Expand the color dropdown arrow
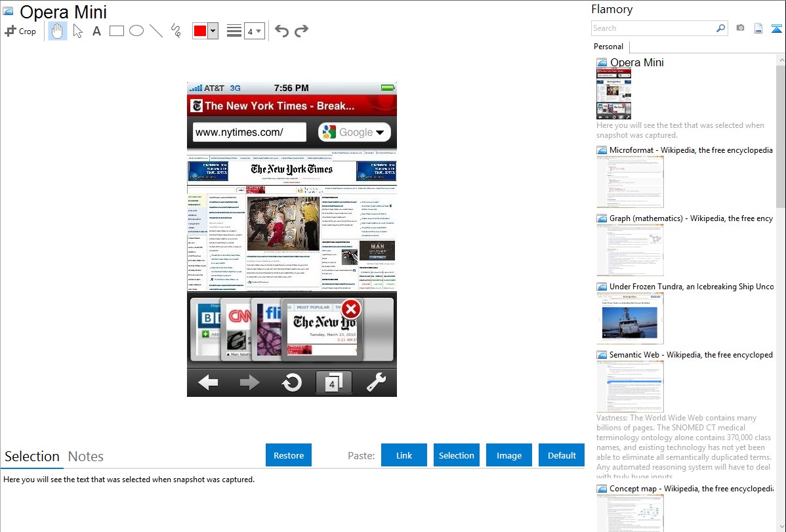The height and width of the screenshot is (532, 786). coord(213,31)
